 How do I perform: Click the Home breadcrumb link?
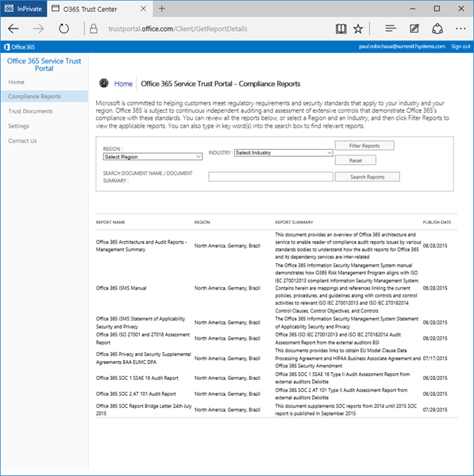[123, 84]
